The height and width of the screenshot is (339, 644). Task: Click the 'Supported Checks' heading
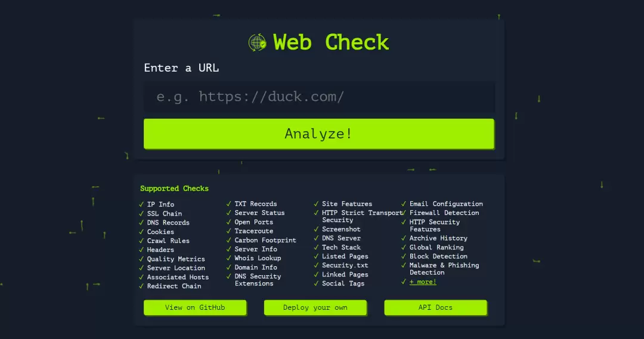(x=174, y=189)
